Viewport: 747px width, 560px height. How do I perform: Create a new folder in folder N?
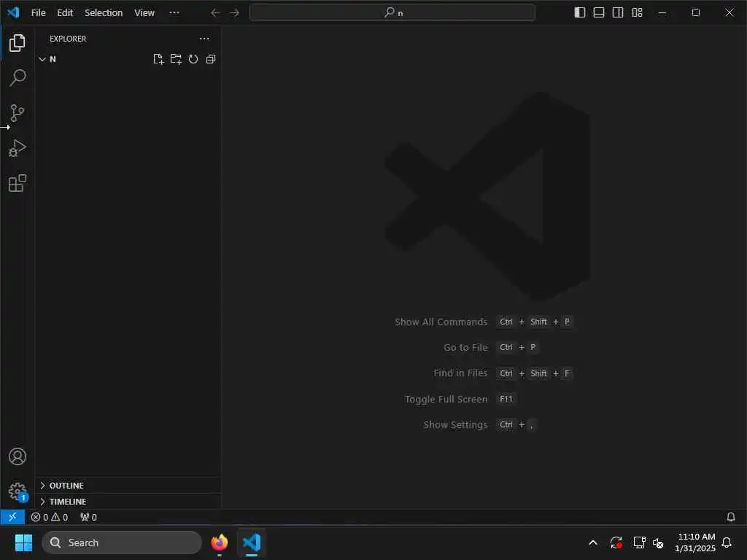176,59
